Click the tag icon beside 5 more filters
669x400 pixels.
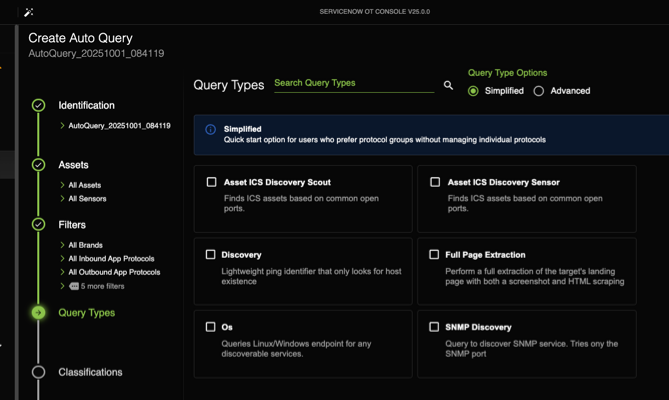tap(74, 286)
